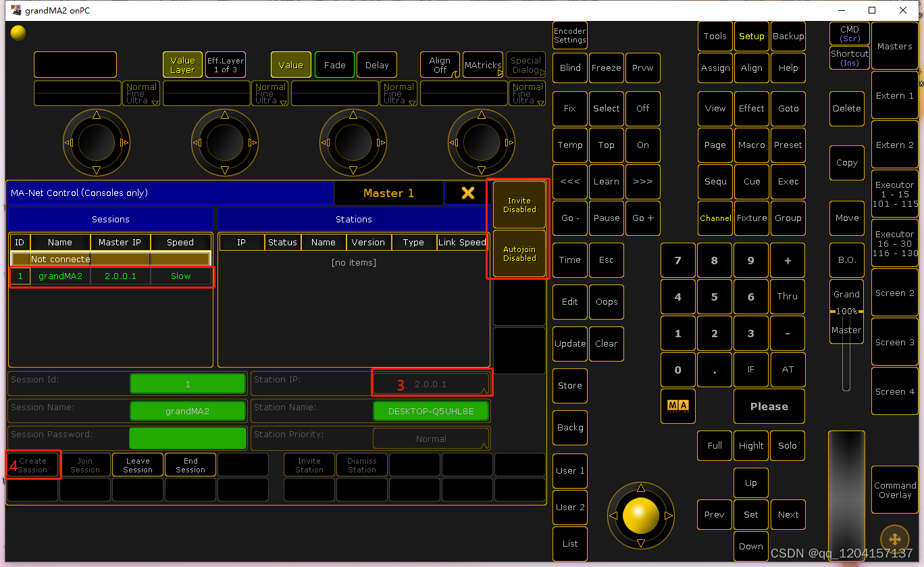This screenshot has height=567, width=924.
Task: Toggle Invite Disabled button
Action: pyautogui.click(x=519, y=205)
